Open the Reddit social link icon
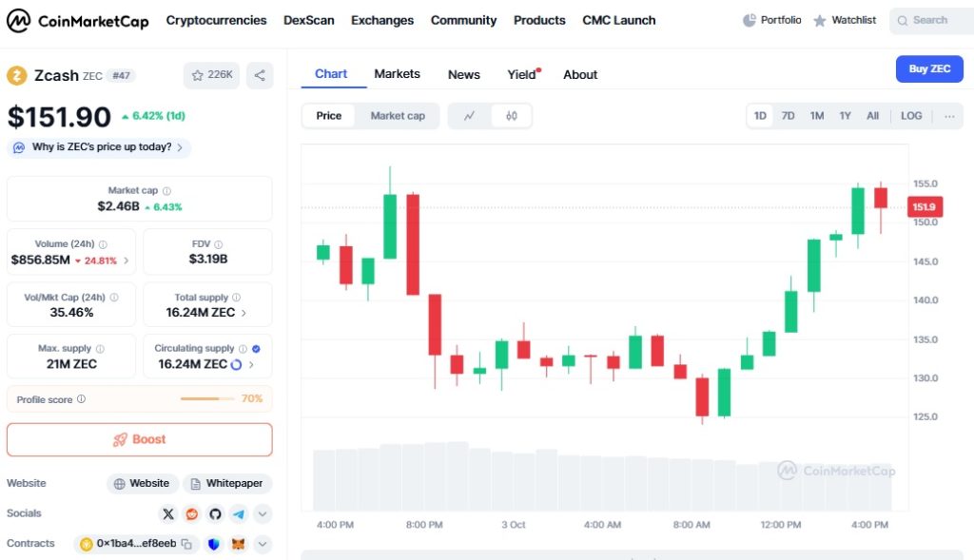 tap(192, 513)
